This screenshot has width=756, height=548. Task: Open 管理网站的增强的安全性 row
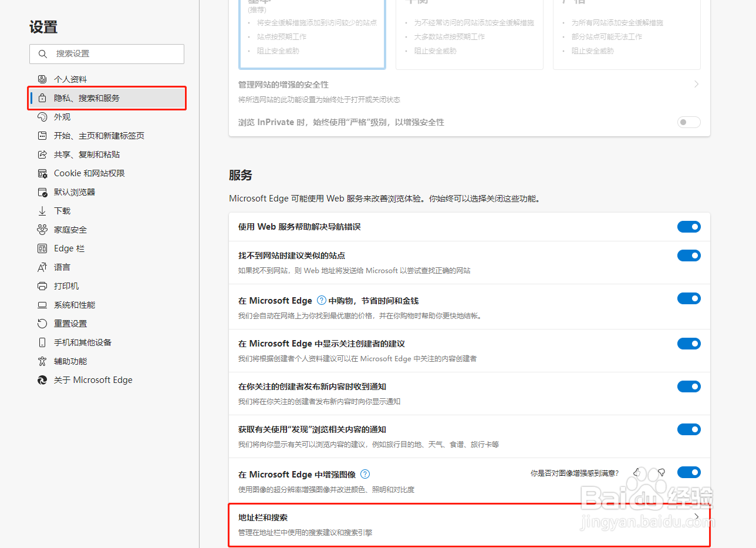click(469, 92)
